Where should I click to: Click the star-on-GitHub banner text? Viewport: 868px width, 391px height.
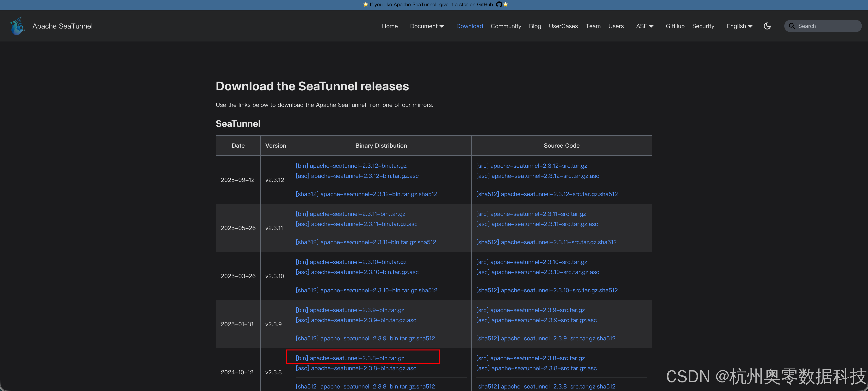click(x=431, y=4)
